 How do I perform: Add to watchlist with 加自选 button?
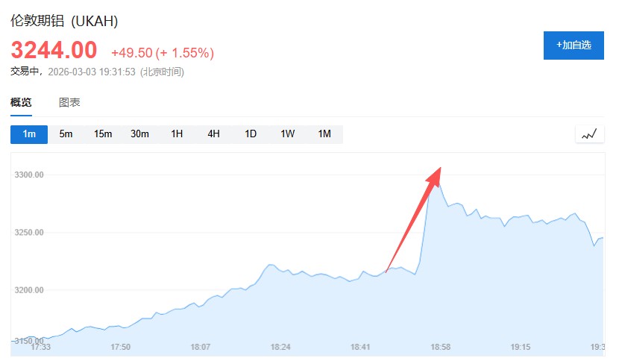pyautogui.click(x=573, y=45)
